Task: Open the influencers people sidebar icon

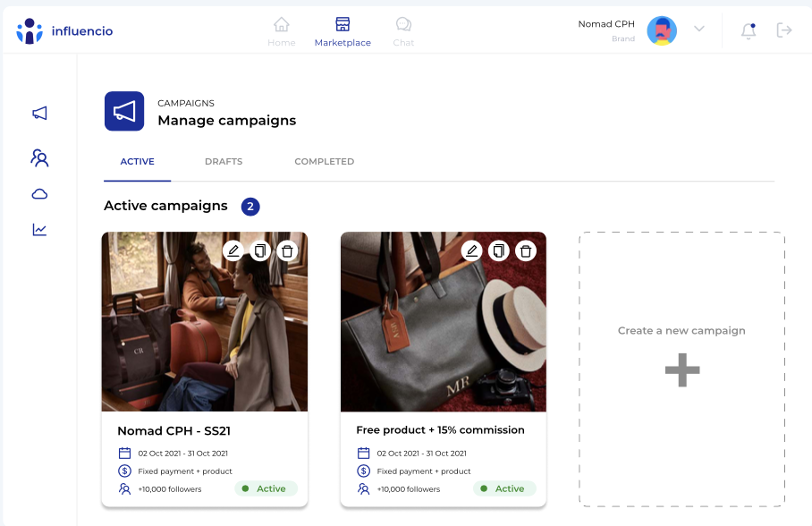Action: 39,158
